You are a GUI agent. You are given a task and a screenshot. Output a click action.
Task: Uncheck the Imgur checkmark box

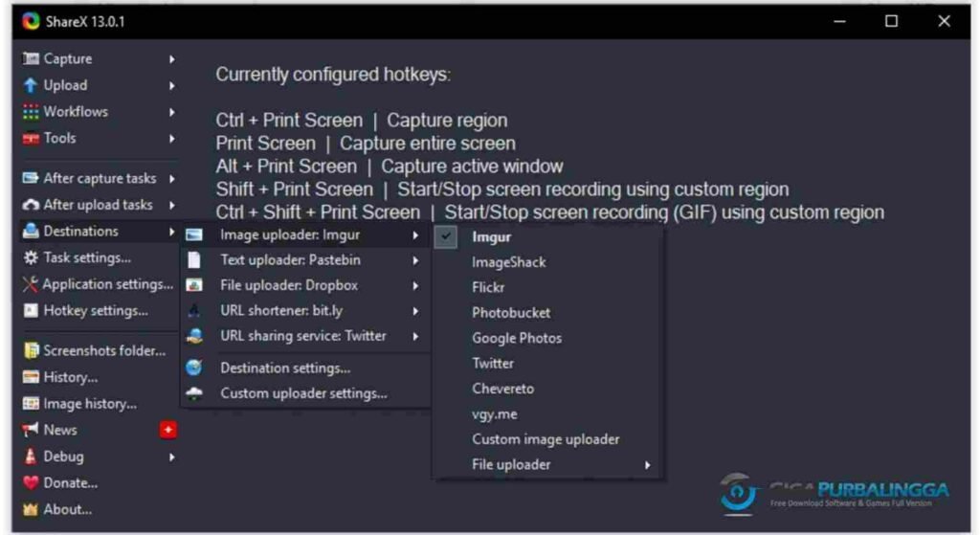(446, 237)
